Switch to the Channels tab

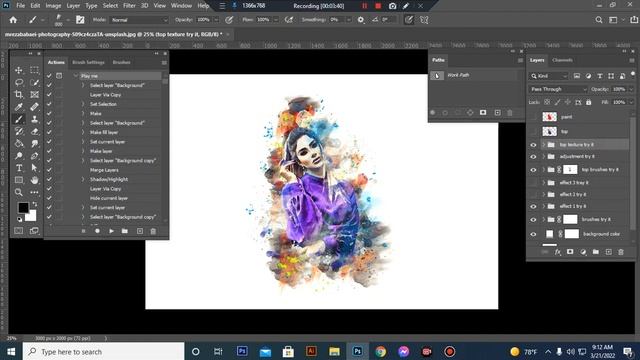(x=562, y=60)
